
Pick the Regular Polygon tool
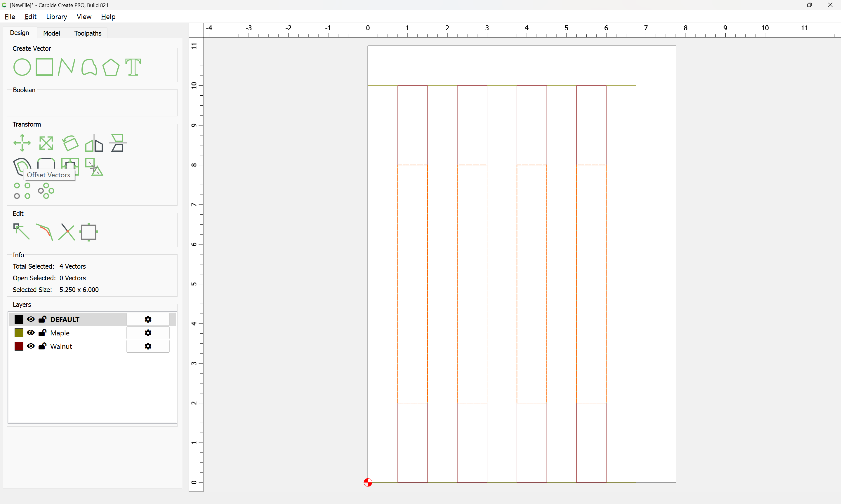tap(111, 67)
